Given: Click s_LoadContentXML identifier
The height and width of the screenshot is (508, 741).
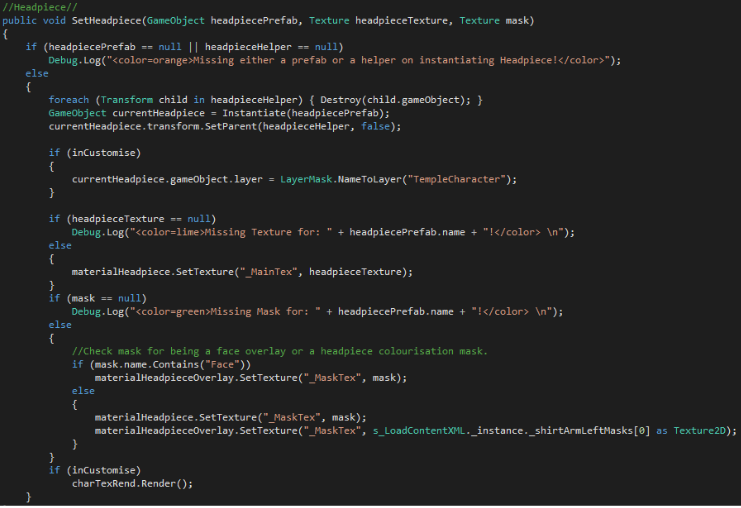Looking at the screenshot, I should (x=419, y=431).
